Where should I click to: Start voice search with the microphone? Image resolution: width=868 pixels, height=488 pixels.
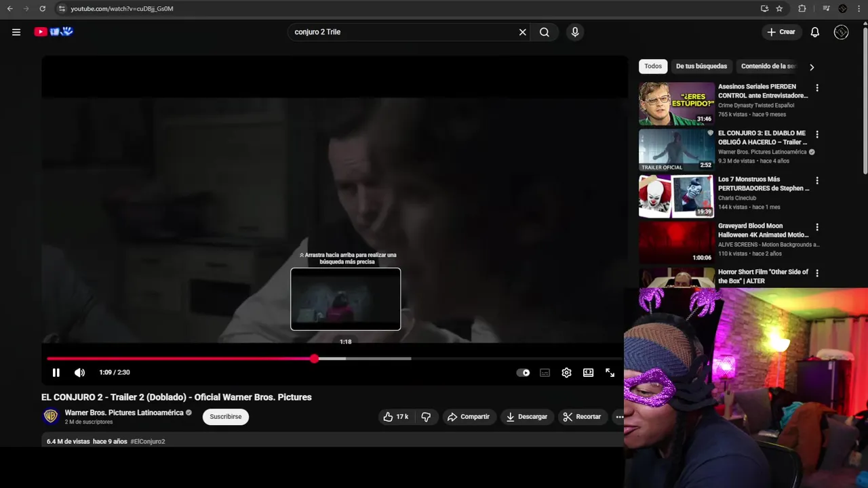point(575,32)
